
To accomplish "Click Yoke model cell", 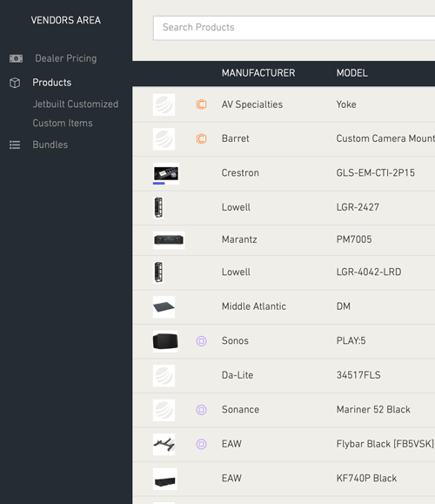I will pos(346,104).
